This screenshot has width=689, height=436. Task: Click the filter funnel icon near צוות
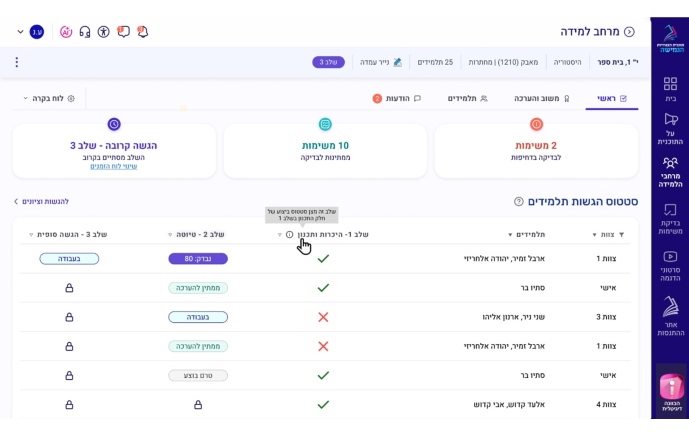pyautogui.click(x=622, y=235)
